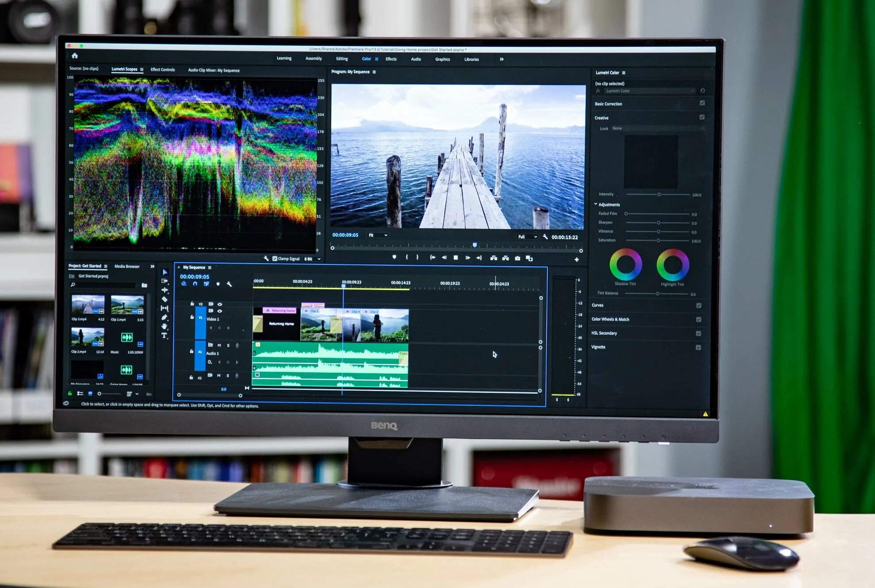Click the Saturation slider handle

[x=658, y=241]
